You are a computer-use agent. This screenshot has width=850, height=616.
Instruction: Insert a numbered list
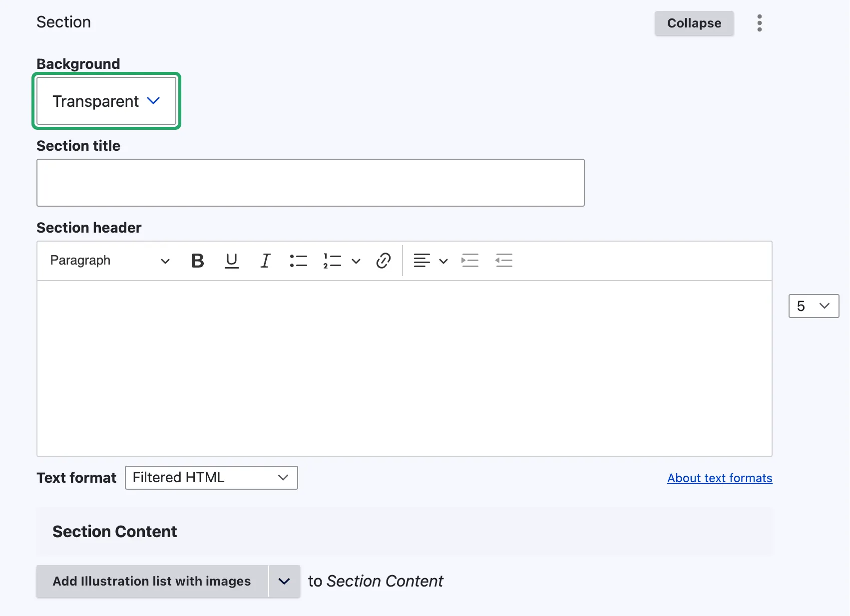point(332,261)
